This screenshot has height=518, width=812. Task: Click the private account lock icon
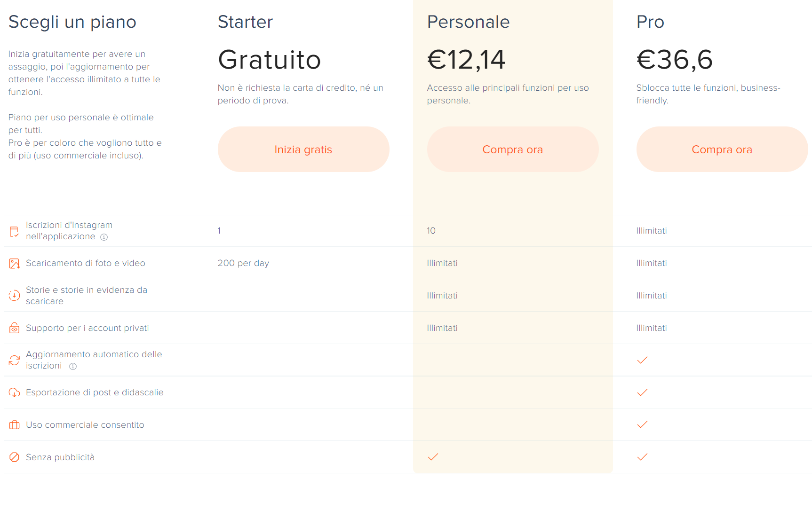(14, 328)
